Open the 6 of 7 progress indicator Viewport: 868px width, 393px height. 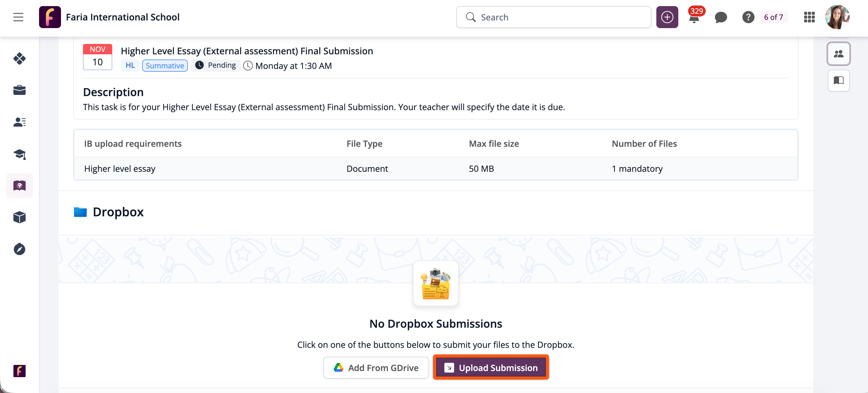click(x=773, y=17)
